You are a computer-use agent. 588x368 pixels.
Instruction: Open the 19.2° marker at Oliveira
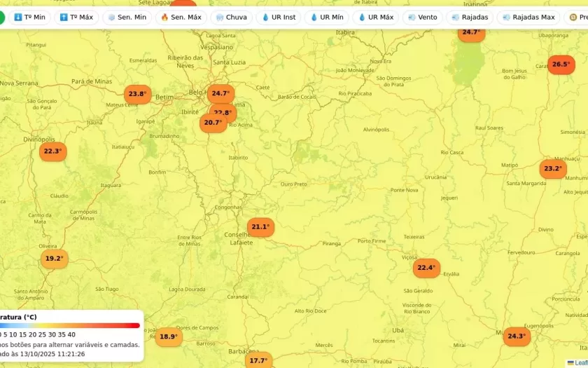tap(55, 259)
